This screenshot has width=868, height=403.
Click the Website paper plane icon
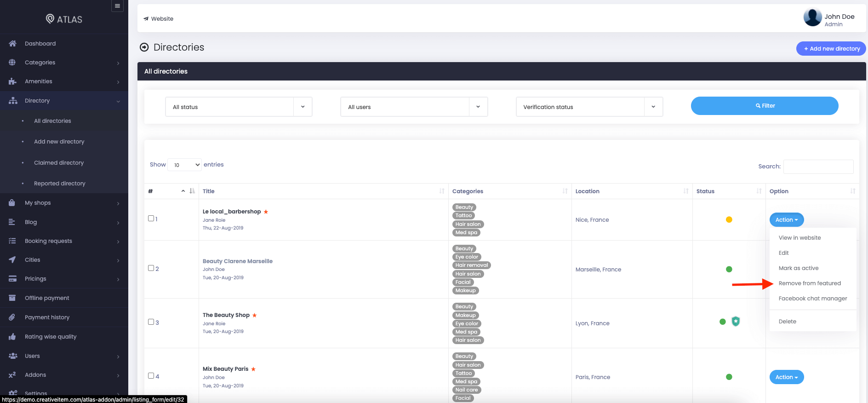coord(146,19)
